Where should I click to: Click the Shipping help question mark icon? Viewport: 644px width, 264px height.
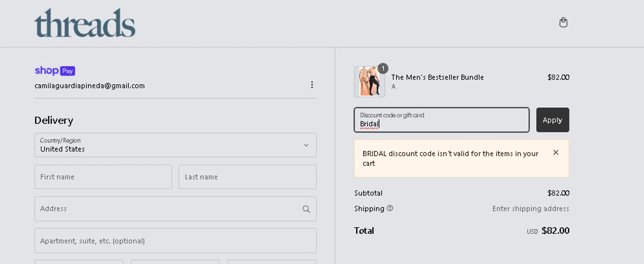point(390,208)
